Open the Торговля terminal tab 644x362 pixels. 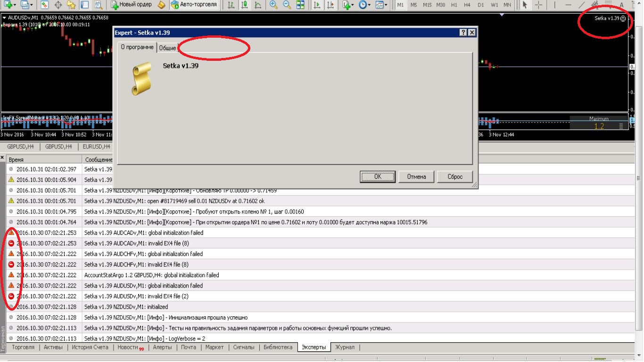[23, 347]
